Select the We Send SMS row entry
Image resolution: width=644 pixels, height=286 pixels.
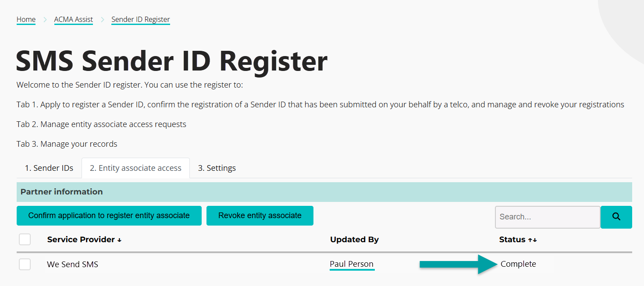[x=72, y=264]
